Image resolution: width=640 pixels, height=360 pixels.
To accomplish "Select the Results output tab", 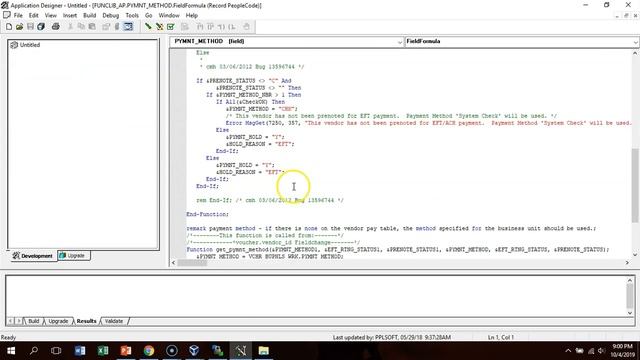I will click(x=87, y=321).
